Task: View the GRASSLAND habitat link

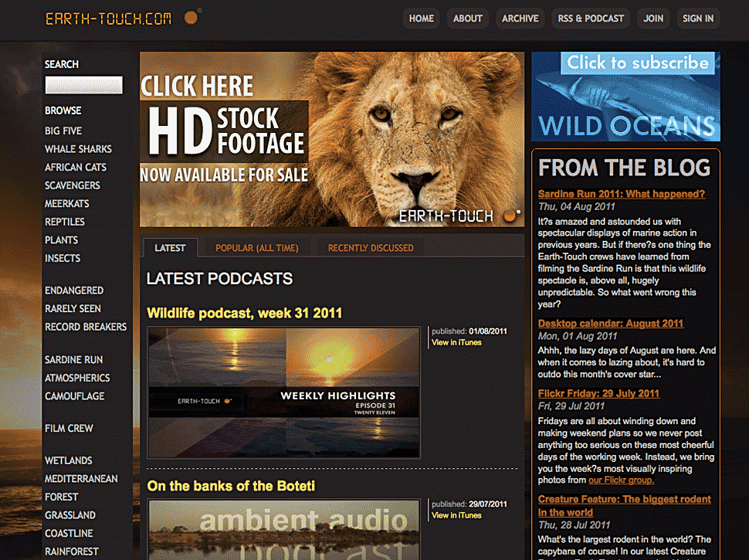Action: click(70, 515)
